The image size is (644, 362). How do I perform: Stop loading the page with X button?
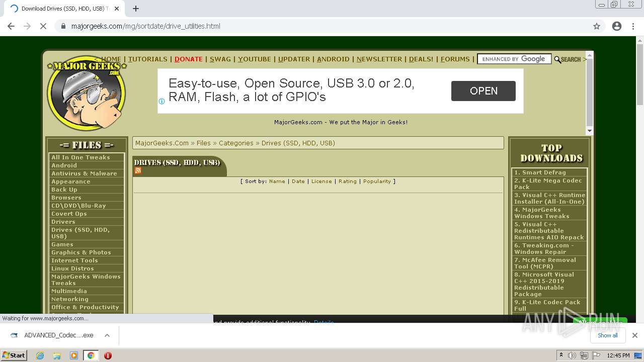(43, 26)
